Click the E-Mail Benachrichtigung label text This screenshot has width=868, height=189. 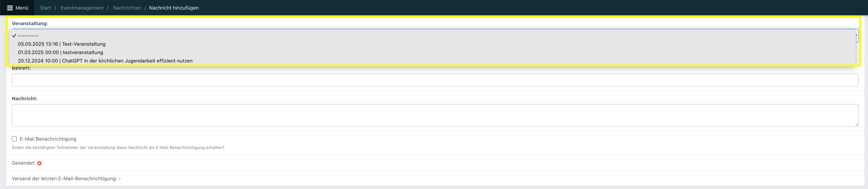[x=48, y=139]
